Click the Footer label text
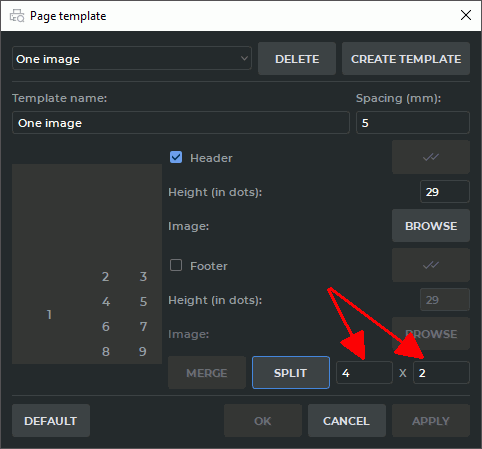The height and width of the screenshot is (449, 482). point(209,266)
